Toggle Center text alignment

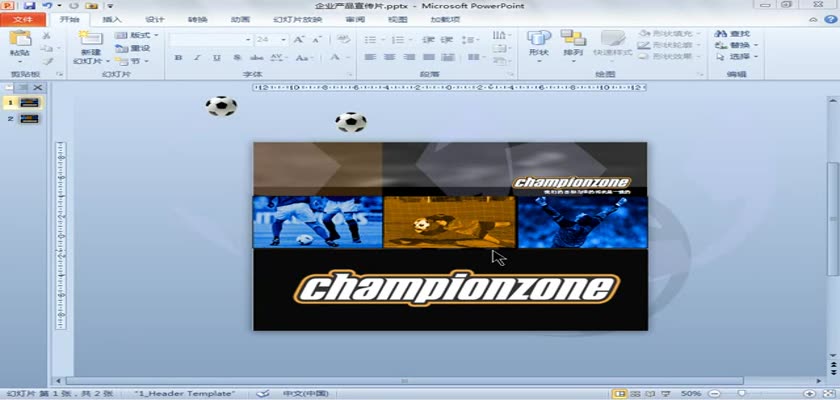click(389, 57)
